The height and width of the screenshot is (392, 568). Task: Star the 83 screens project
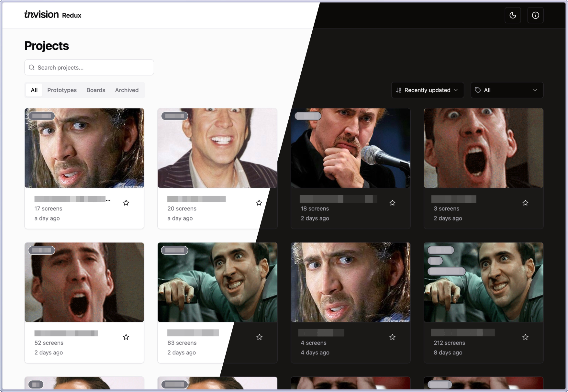259,337
